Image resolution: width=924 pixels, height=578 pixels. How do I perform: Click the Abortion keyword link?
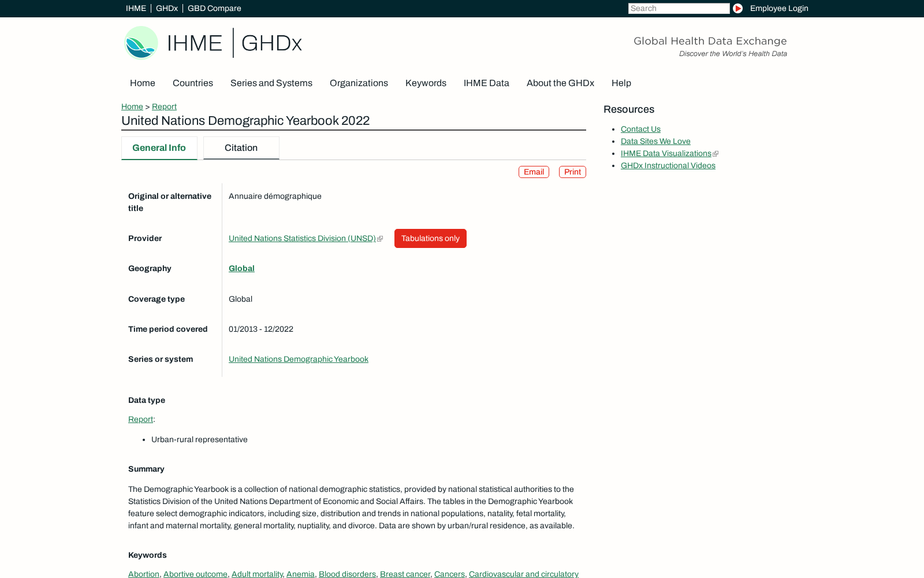pyautogui.click(x=144, y=574)
